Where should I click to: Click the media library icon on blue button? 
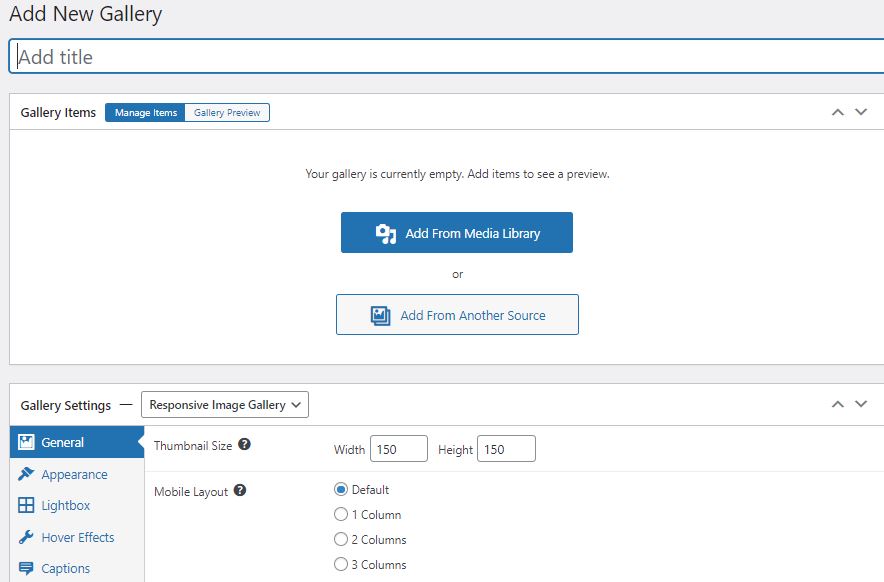[x=386, y=233]
